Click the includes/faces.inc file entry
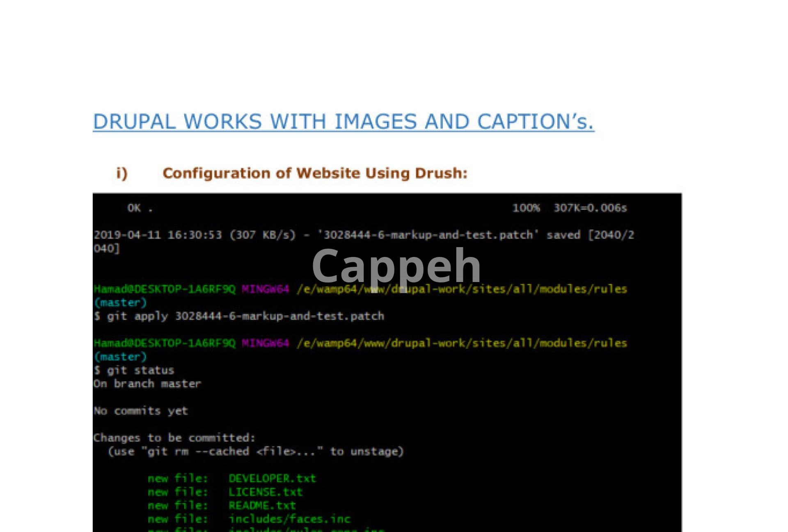 pyautogui.click(x=289, y=519)
